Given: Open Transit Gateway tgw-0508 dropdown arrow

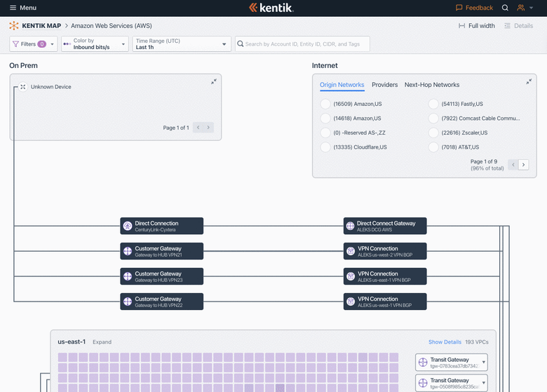Looking at the screenshot, I should click(483, 383).
